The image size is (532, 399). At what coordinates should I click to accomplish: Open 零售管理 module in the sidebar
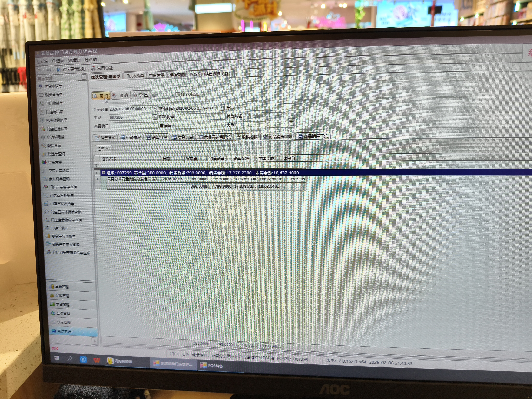click(x=62, y=304)
